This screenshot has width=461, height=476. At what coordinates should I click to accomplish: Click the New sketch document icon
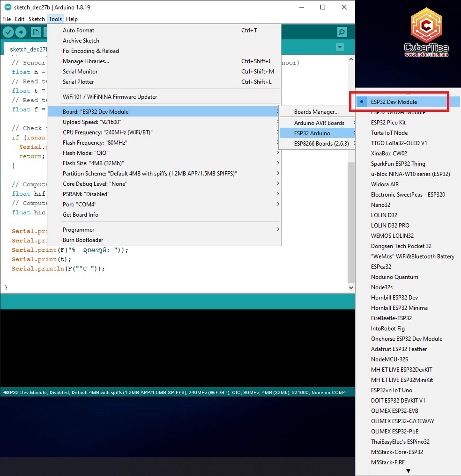pyautogui.click(x=36, y=32)
